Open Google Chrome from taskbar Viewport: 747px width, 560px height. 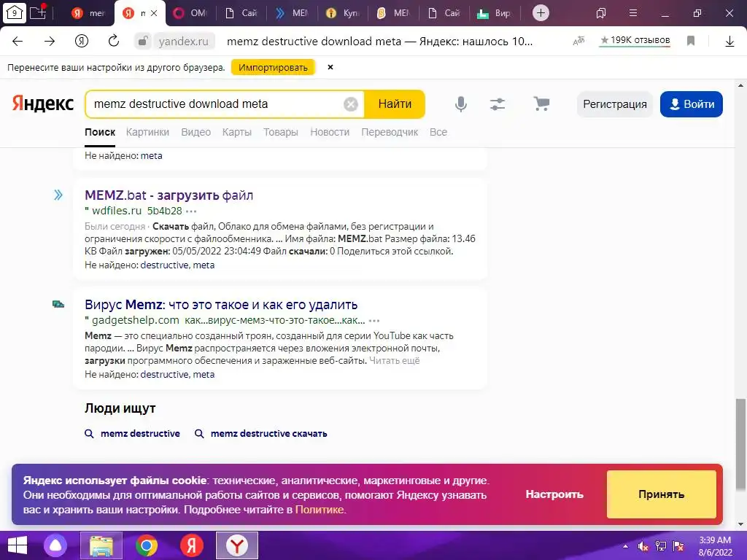coord(146,545)
